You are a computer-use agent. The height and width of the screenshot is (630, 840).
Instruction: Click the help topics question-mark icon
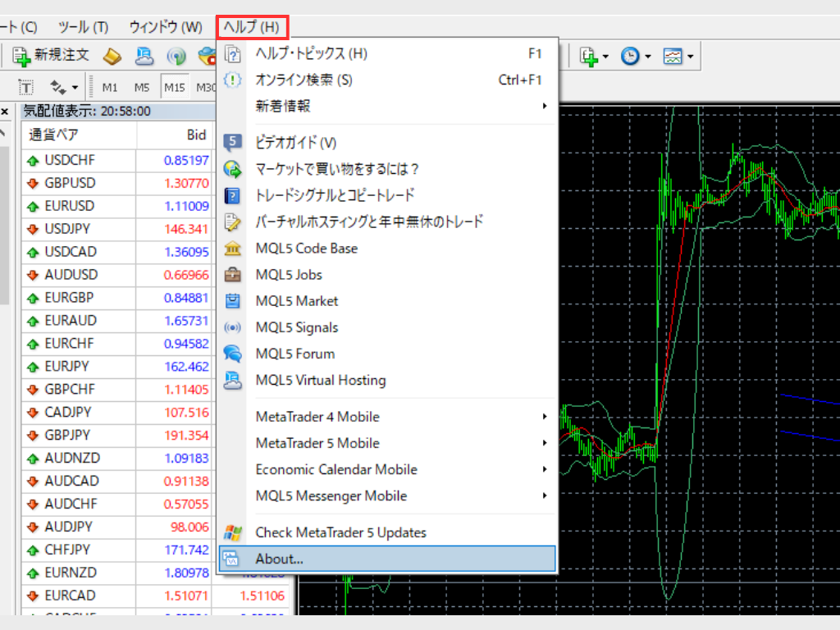coord(232,54)
